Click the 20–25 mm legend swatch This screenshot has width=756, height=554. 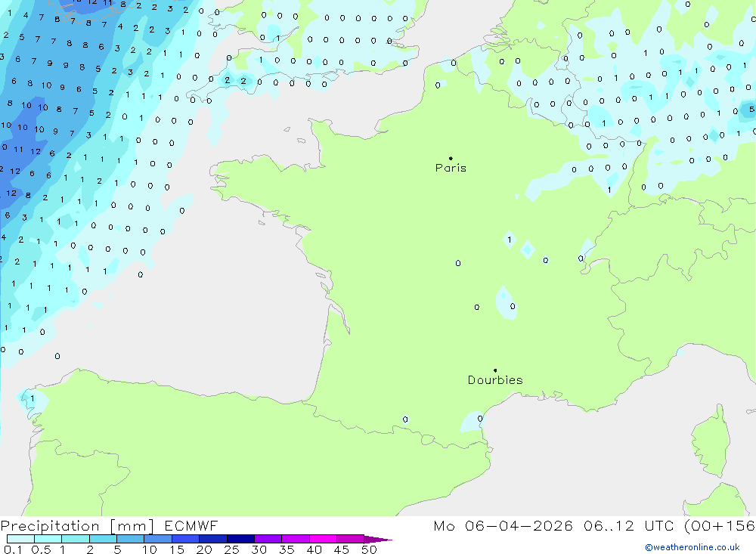212,539
